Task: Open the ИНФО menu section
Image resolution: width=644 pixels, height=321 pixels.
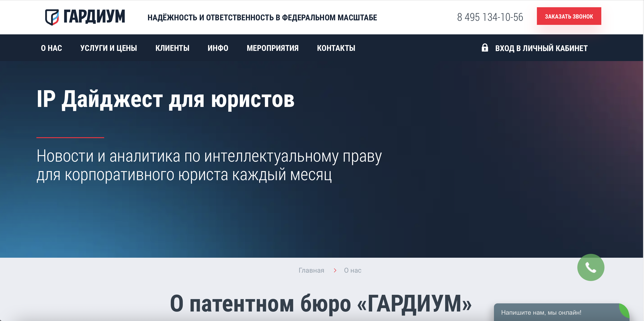Action: click(x=218, y=48)
